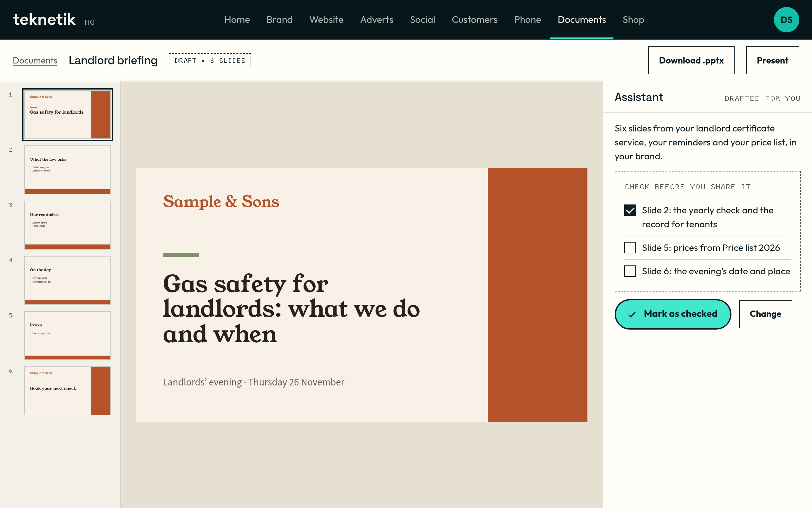Select slide 1 Gas safety thumbnail

tap(68, 115)
